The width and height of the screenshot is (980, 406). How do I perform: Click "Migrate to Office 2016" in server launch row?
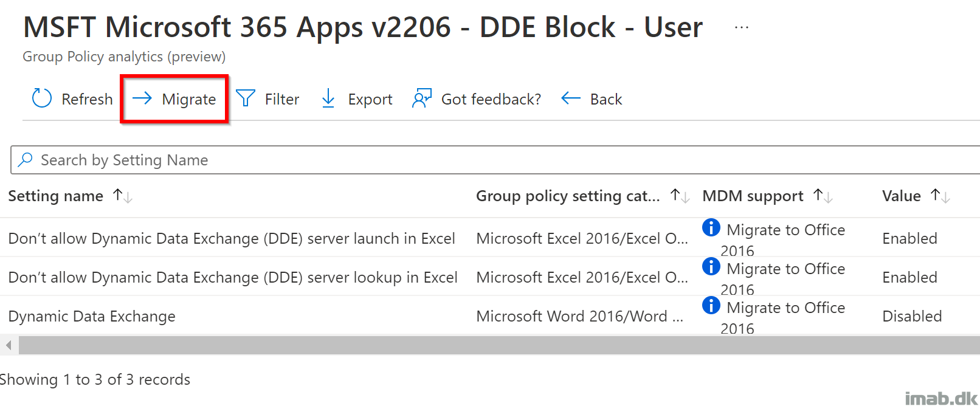click(783, 239)
